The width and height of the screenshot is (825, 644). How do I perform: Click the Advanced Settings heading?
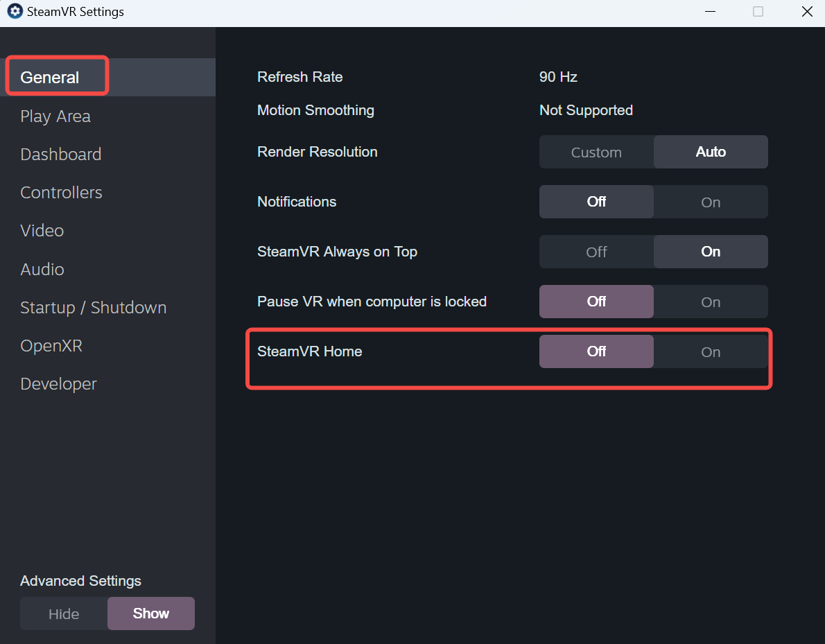[x=80, y=581]
